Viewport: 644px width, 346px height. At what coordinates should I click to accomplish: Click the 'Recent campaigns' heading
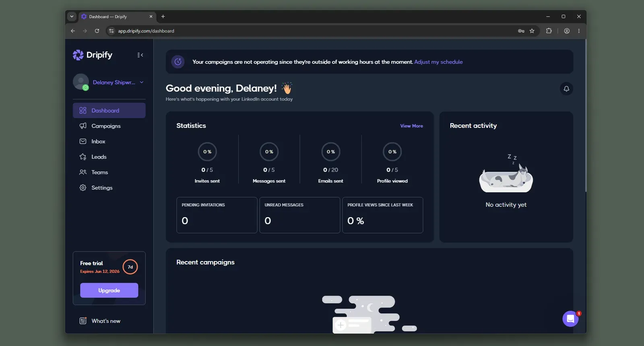pyautogui.click(x=205, y=262)
